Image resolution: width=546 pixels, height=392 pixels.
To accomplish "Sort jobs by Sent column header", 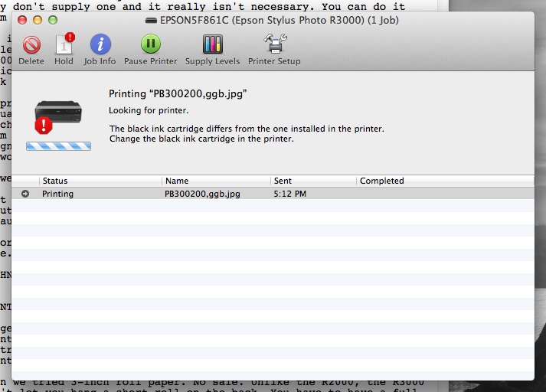I will pyautogui.click(x=313, y=181).
